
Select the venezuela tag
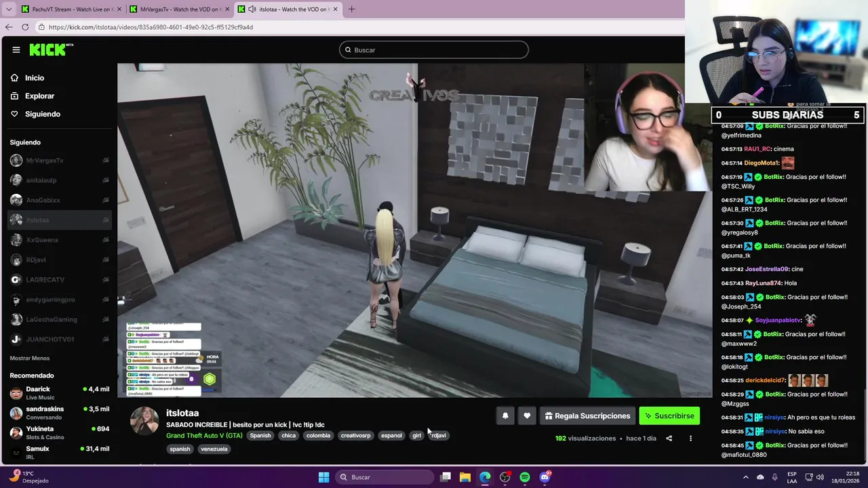214,449
